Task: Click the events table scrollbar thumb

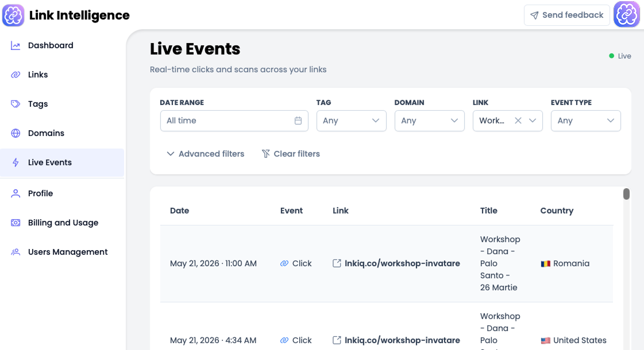Action: pyautogui.click(x=626, y=194)
